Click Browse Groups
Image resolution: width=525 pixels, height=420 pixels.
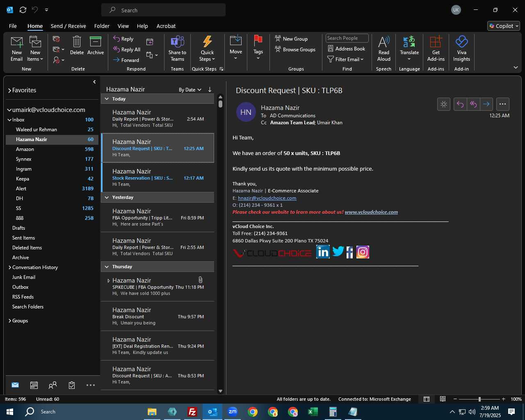[x=295, y=50]
